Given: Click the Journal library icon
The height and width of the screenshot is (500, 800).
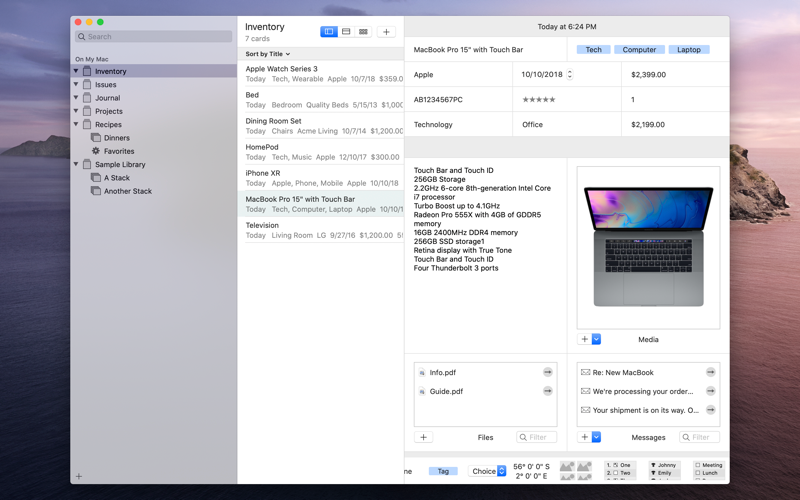Looking at the screenshot, I should 87,97.
